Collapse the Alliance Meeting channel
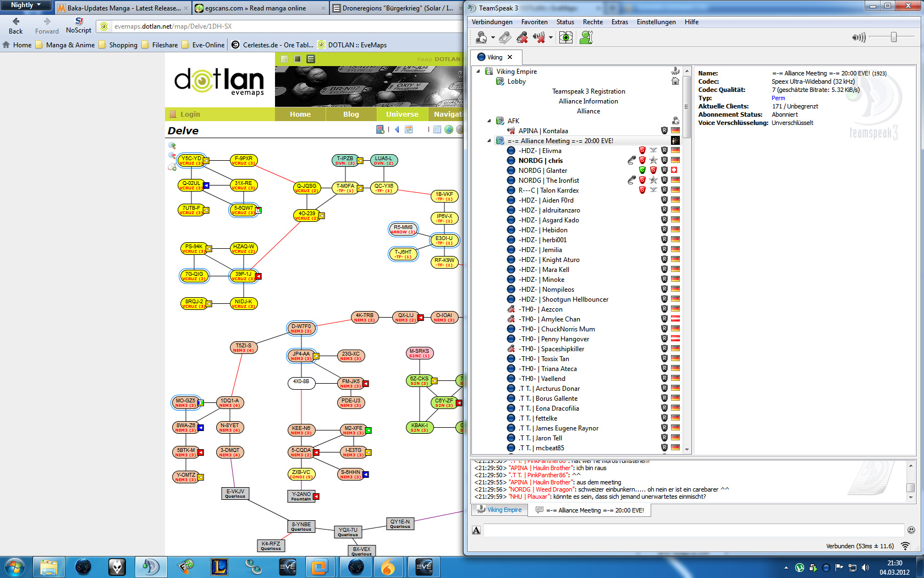924x578 pixels. tap(489, 141)
